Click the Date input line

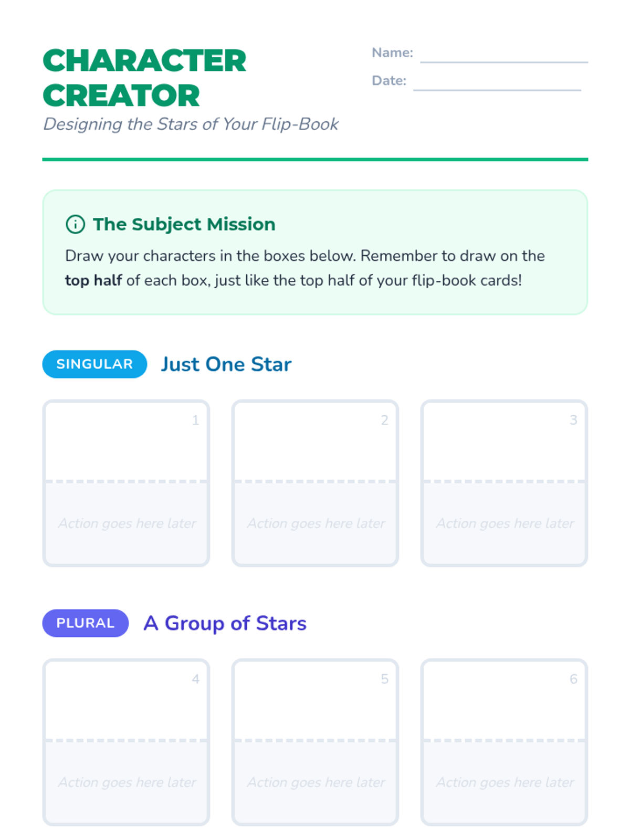(x=497, y=83)
